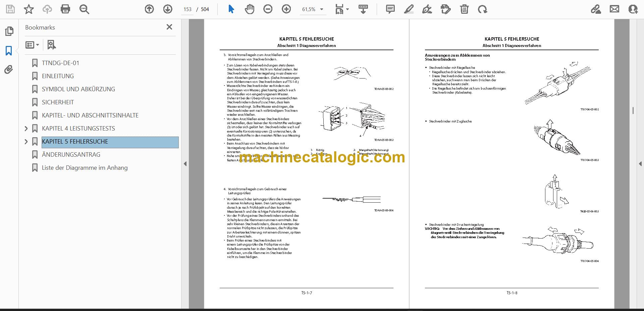Viewport: 644px width, 311px height.
Task: Toggle the page thumbnails panel icon
Action: click(x=9, y=31)
